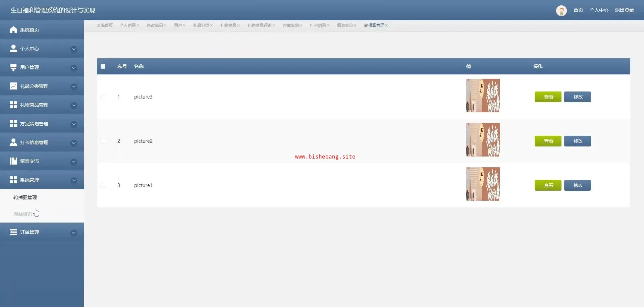Expand the 礼物商品管理 menu arrow
644x307 pixels.
74,105
